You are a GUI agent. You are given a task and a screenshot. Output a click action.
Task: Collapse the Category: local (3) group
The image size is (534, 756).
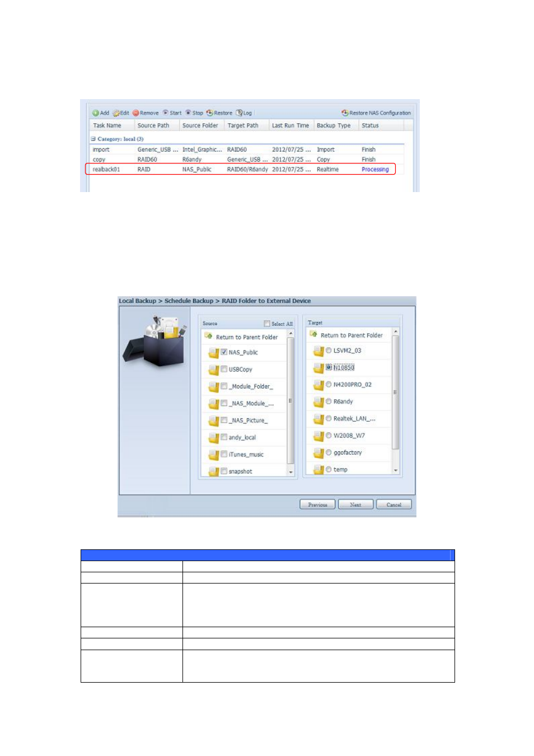(x=93, y=139)
